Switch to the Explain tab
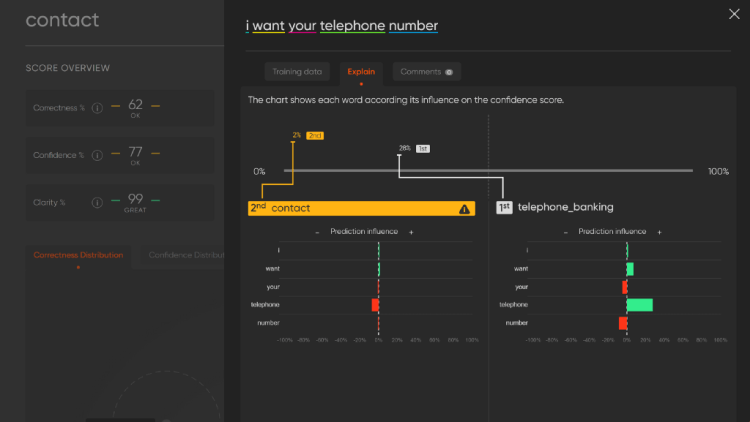750x422 pixels. (x=361, y=72)
